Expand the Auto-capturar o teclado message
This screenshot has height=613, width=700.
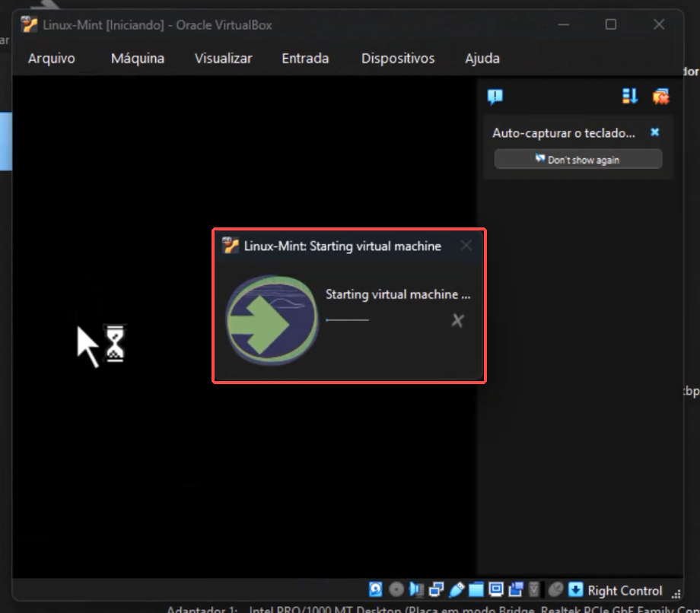[x=563, y=133]
